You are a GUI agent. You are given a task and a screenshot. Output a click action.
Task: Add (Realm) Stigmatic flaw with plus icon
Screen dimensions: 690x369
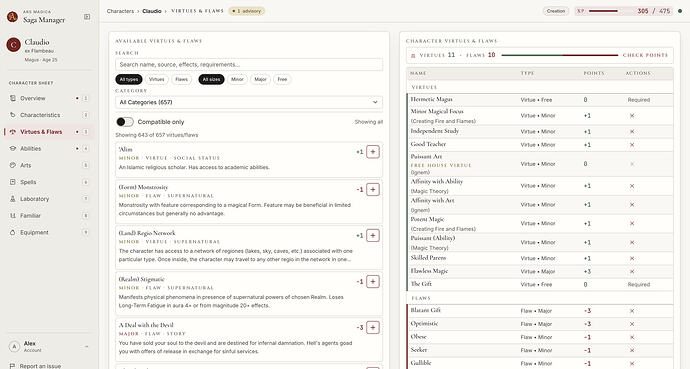[373, 281]
